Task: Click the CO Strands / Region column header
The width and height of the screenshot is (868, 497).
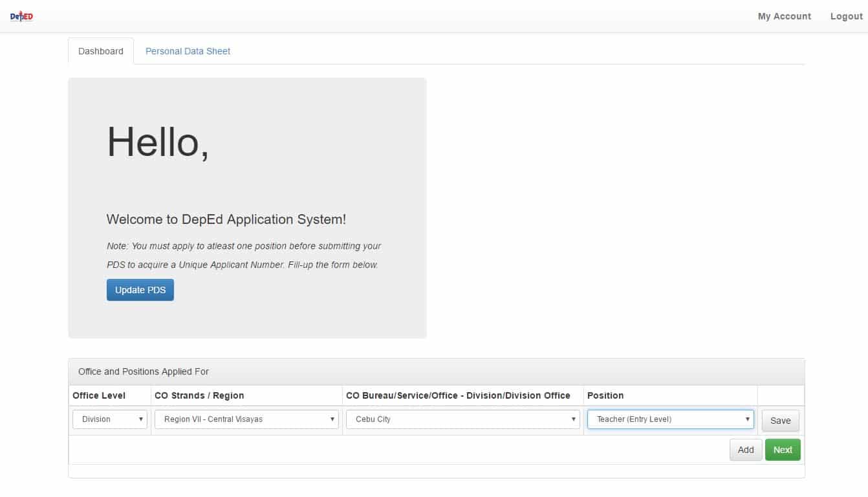Action: tap(199, 395)
